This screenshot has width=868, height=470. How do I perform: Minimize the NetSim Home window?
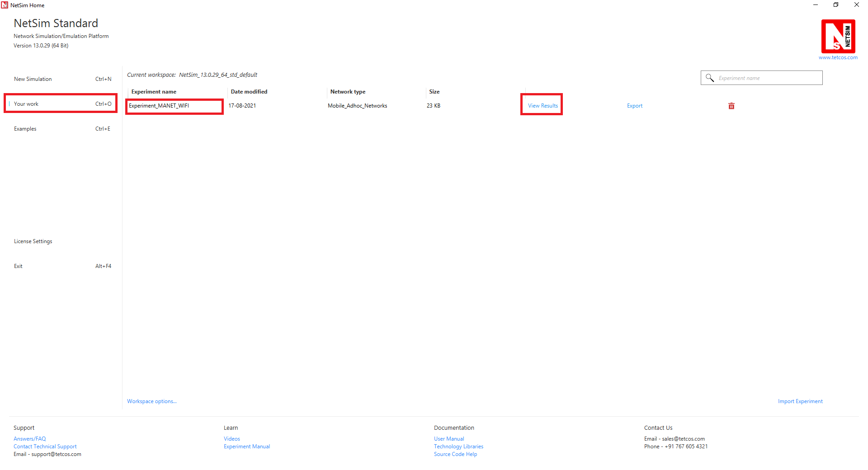815,5
